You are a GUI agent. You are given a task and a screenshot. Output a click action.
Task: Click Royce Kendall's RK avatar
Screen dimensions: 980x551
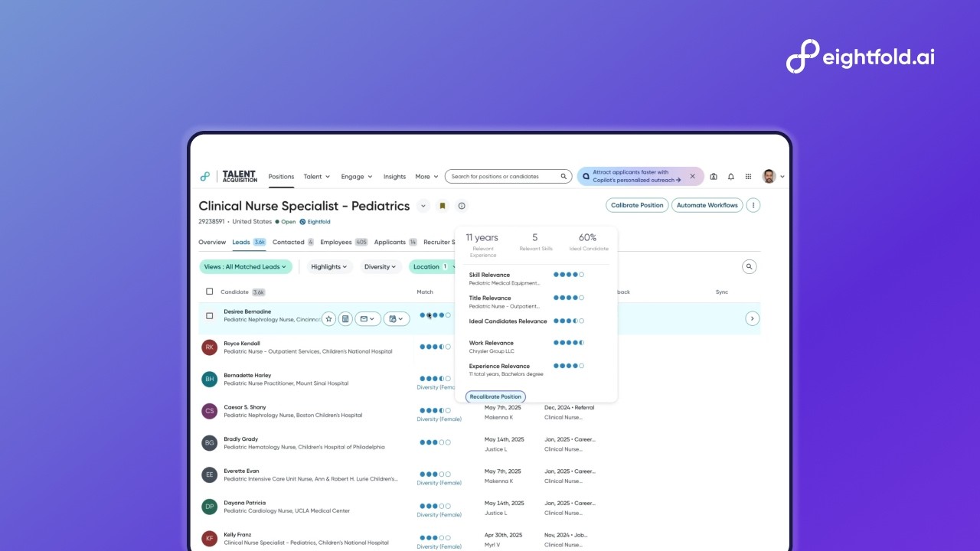[209, 347]
